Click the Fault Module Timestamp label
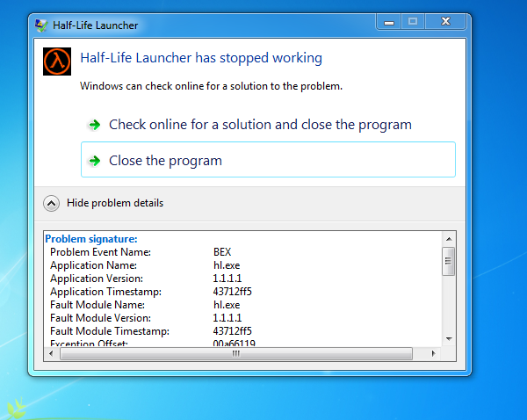 [x=110, y=331]
